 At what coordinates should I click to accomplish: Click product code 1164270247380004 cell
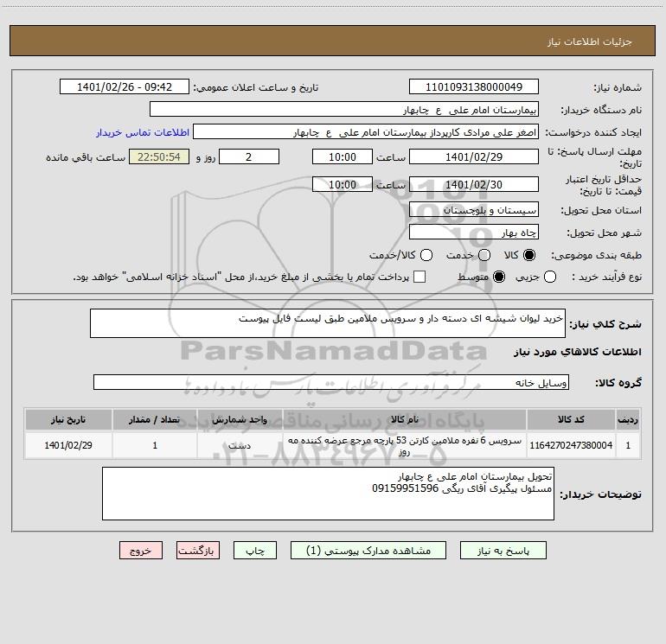[571, 445]
